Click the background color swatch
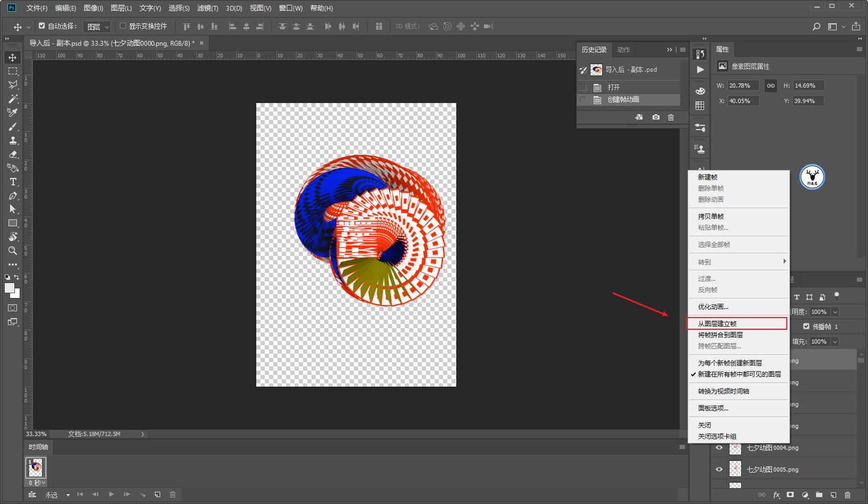Image resolution: width=868 pixels, height=504 pixels. coord(17,295)
